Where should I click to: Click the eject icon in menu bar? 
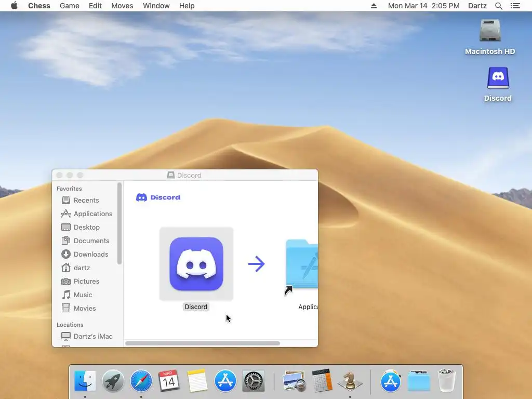click(x=374, y=6)
